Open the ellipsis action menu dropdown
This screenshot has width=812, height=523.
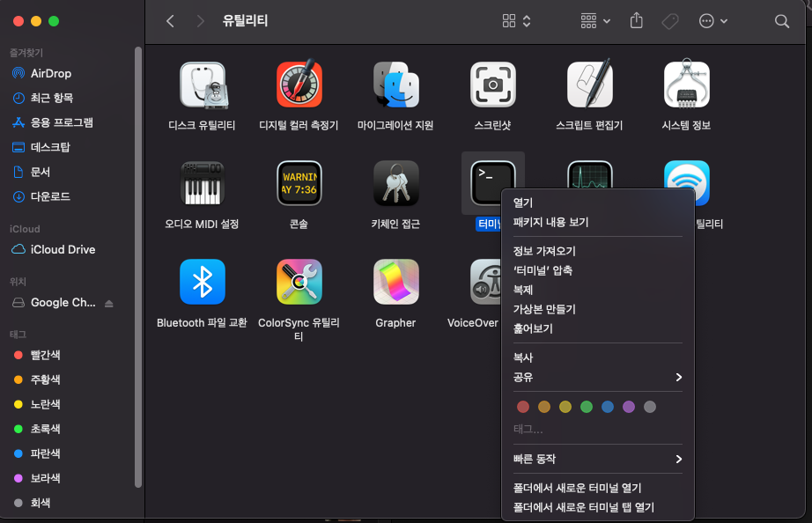713,21
